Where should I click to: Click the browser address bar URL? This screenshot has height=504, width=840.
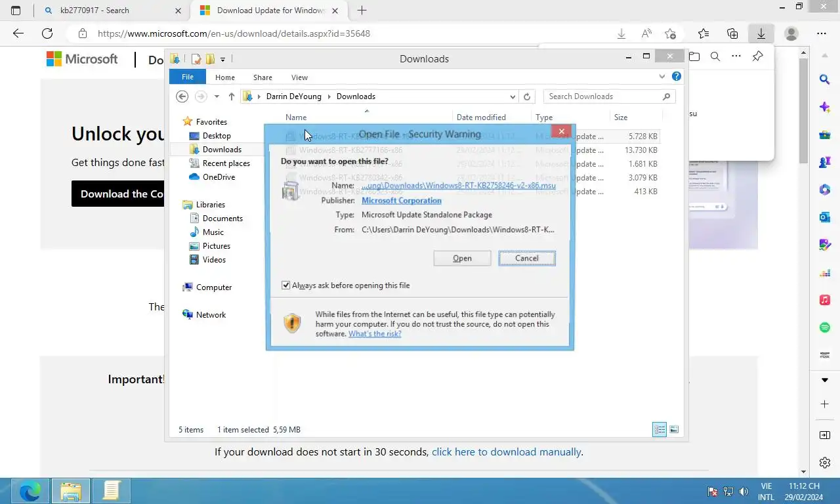click(x=234, y=33)
